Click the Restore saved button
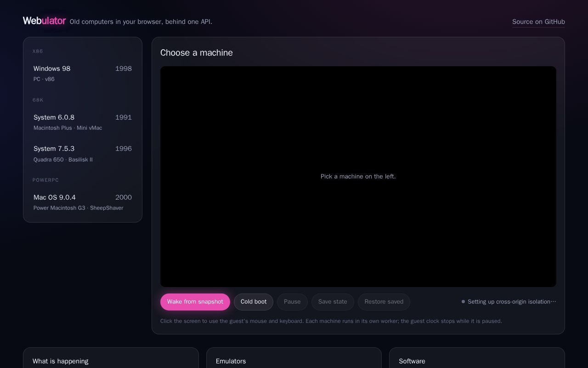 [x=384, y=302]
